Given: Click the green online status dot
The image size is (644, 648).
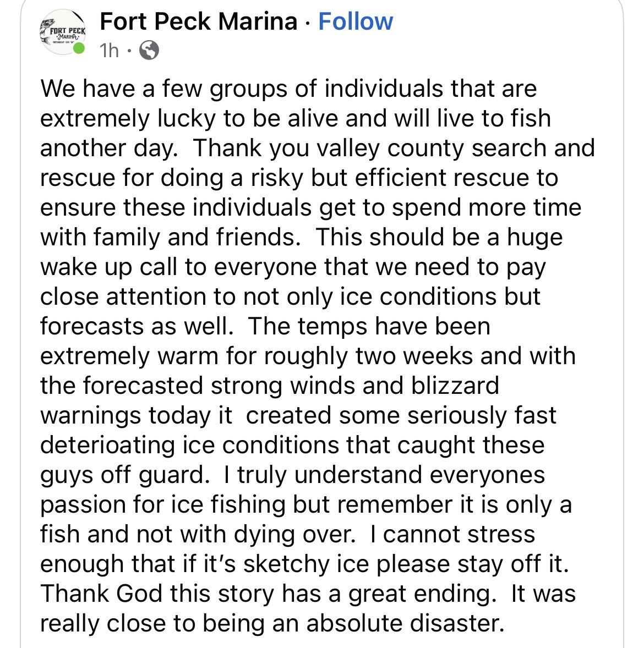Looking at the screenshot, I should coord(80,49).
